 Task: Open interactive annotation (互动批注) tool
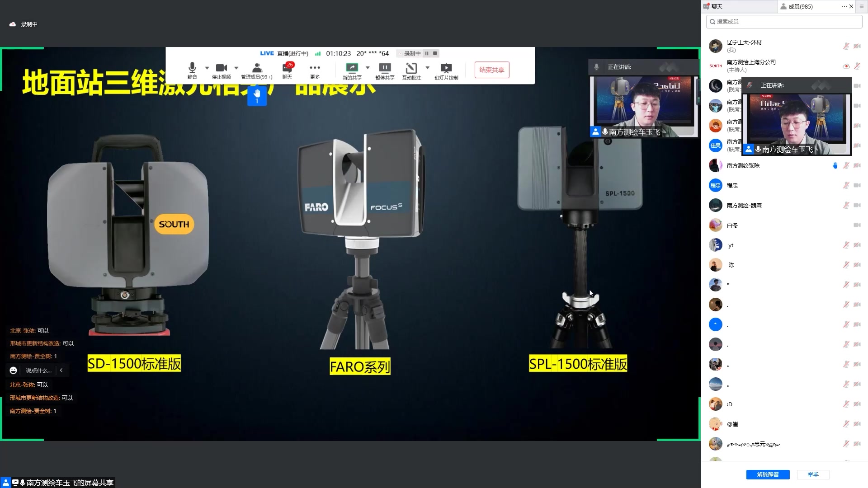click(411, 68)
